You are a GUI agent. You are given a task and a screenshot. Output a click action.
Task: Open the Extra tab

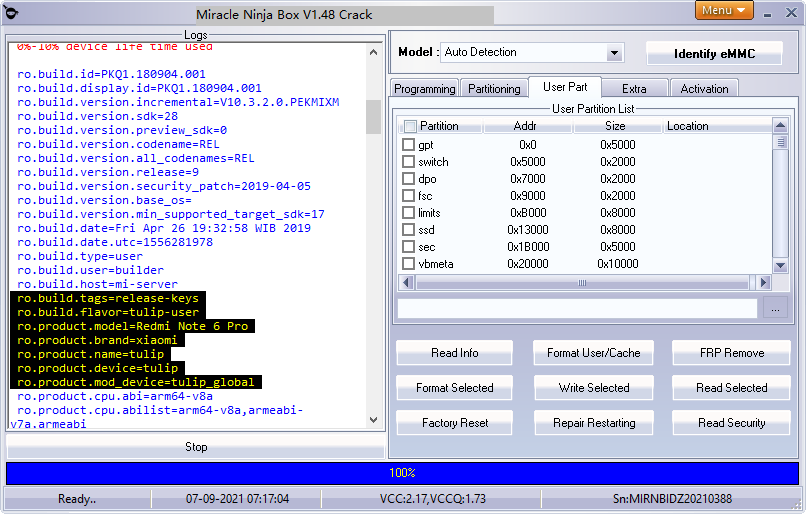634,88
